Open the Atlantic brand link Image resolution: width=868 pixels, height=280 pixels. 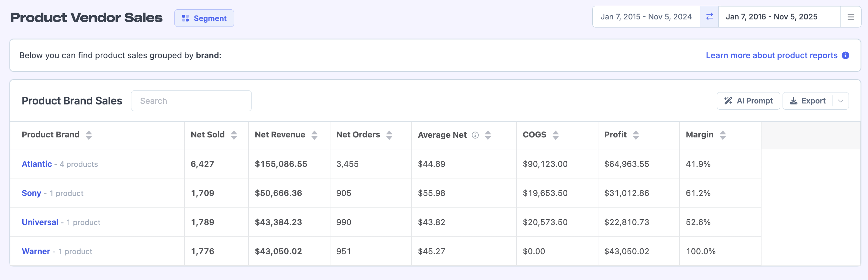coord(37,164)
